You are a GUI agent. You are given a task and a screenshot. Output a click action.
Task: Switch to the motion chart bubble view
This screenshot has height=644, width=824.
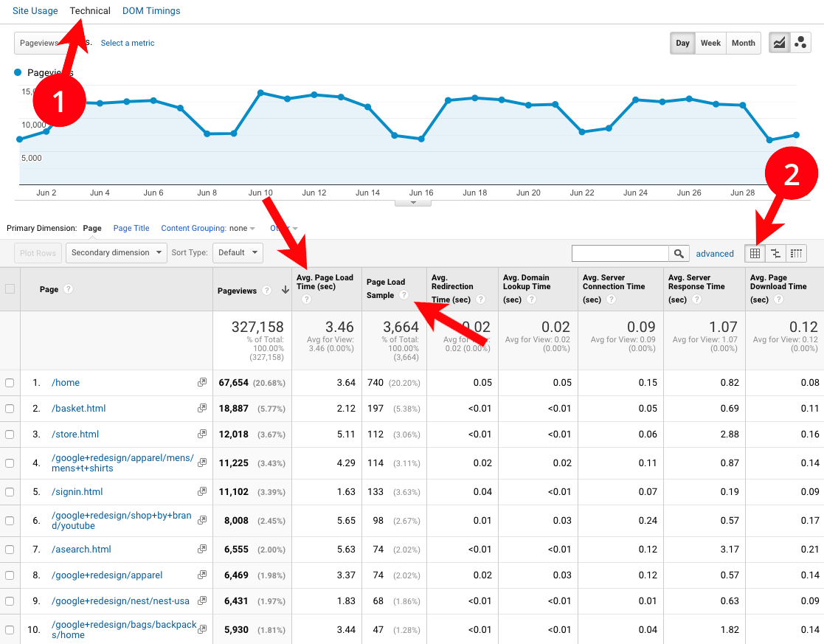click(x=800, y=43)
